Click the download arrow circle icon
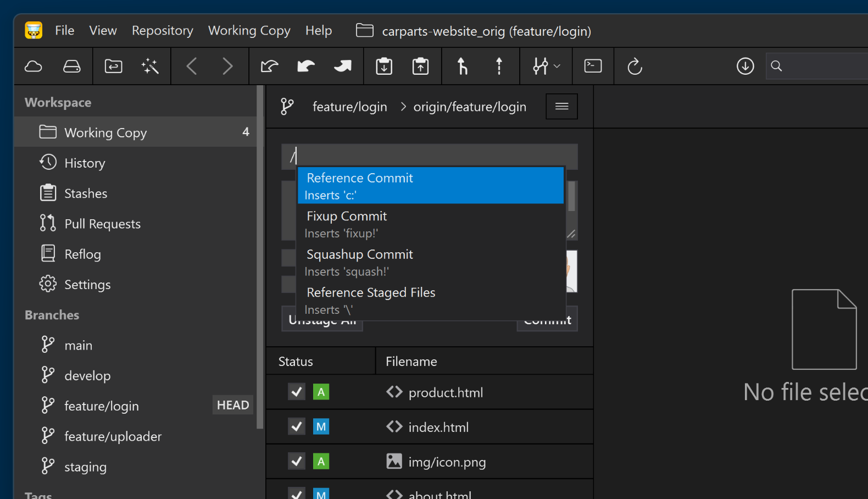 pyautogui.click(x=745, y=66)
